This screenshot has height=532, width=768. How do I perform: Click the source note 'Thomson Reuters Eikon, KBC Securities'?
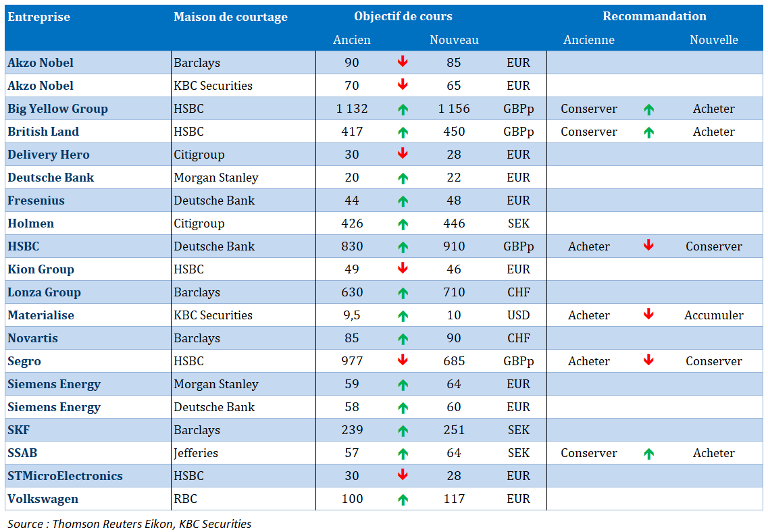tap(151, 524)
